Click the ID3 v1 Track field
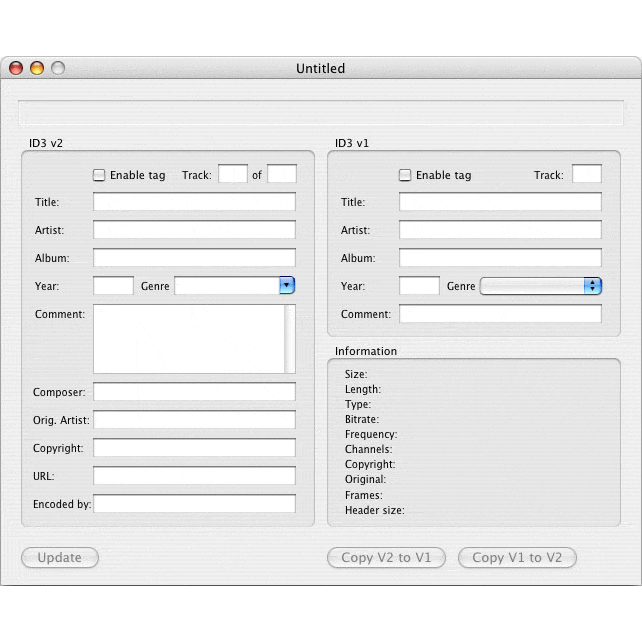The height and width of the screenshot is (642, 642). click(x=587, y=174)
